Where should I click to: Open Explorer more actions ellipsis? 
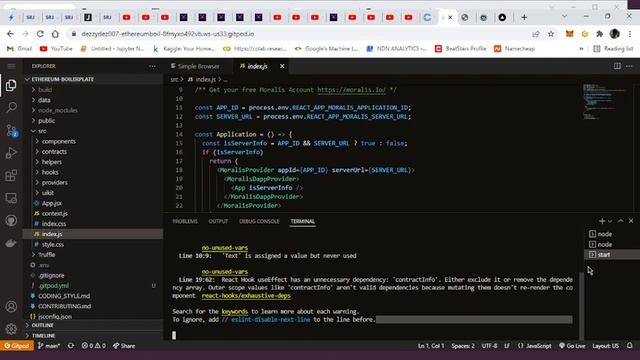[x=152, y=66]
